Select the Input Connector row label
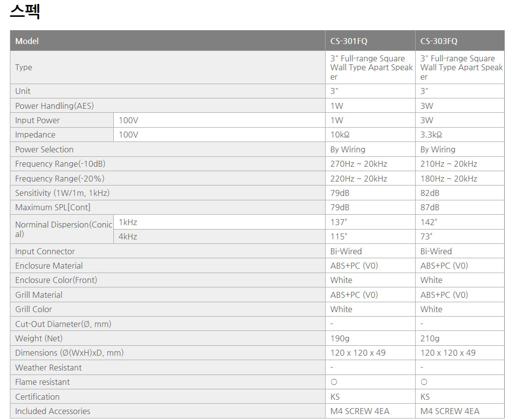Screen dimensions: 523x420 click(x=45, y=251)
